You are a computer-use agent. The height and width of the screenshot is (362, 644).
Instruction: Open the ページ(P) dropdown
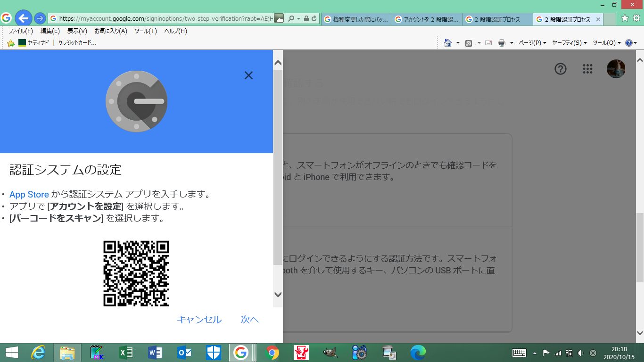(x=532, y=43)
